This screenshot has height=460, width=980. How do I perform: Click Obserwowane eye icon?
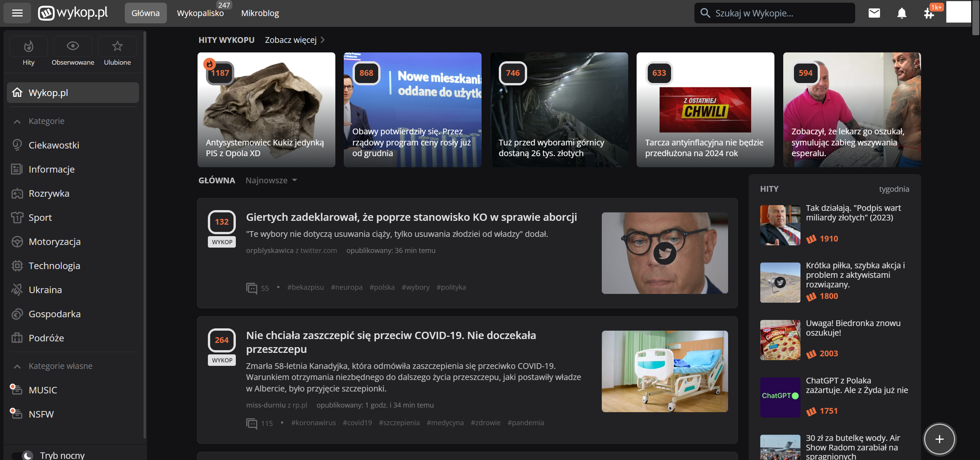[x=73, y=46]
